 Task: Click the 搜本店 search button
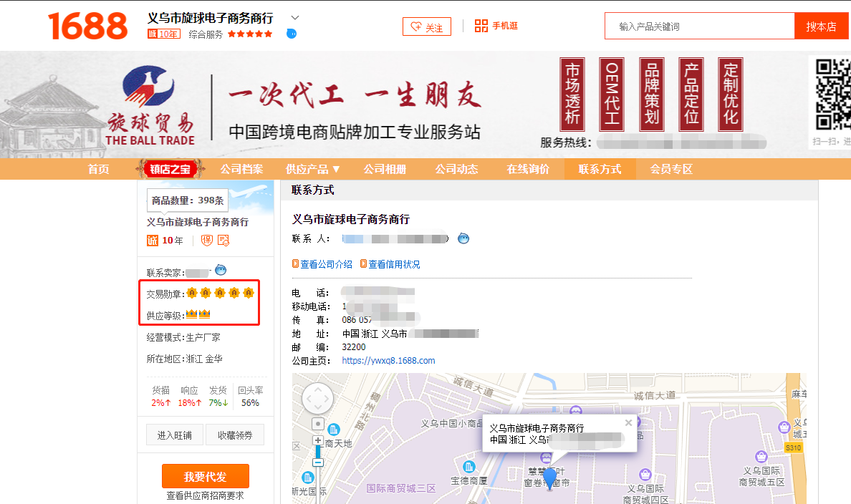821,26
